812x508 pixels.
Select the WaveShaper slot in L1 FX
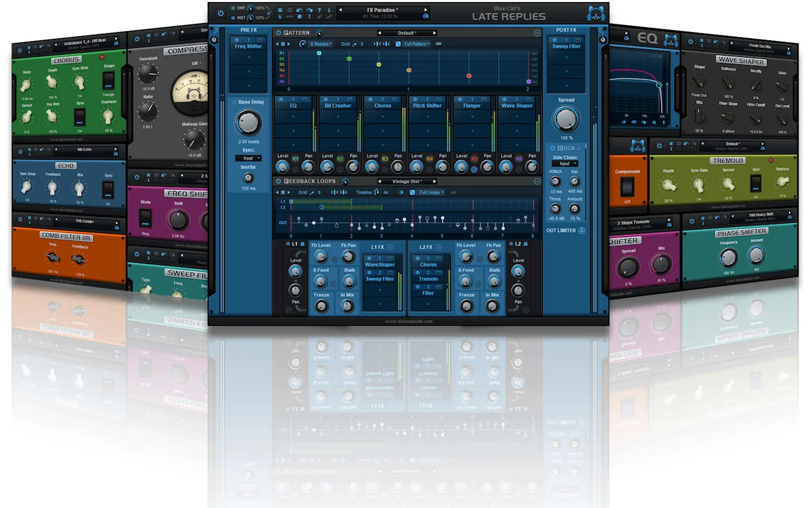380,261
